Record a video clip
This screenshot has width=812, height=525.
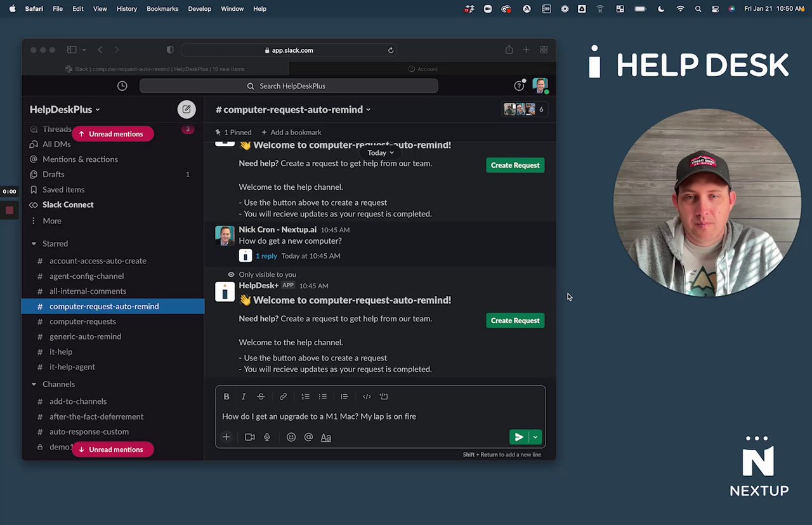250,437
